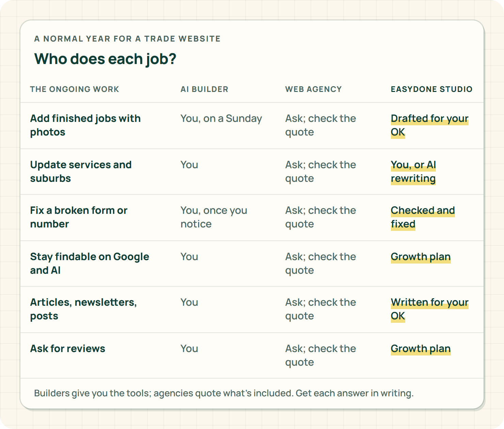
Task: Click the subtitle "A NORMAL YEAR FOR A TRADE WEBSITE"
Action: (x=127, y=39)
